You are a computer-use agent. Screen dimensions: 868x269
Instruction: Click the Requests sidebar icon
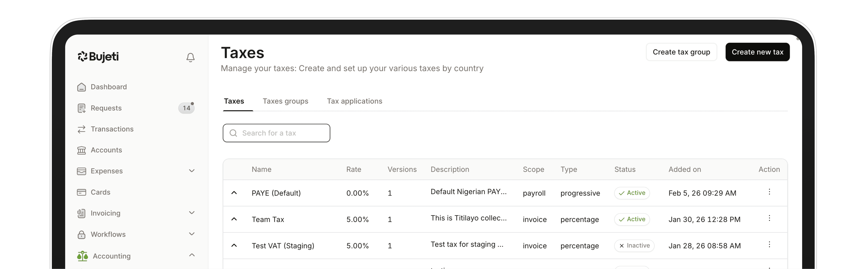click(82, 108)
